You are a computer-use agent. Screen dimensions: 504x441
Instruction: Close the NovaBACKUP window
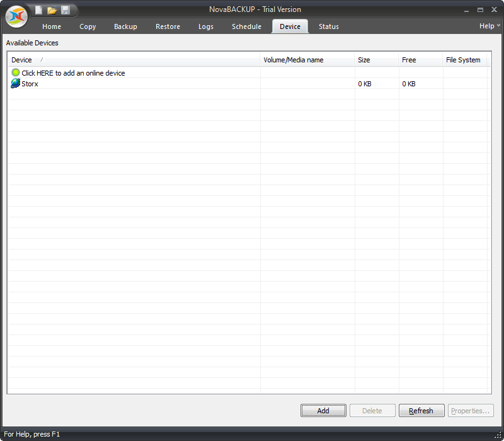495,9
